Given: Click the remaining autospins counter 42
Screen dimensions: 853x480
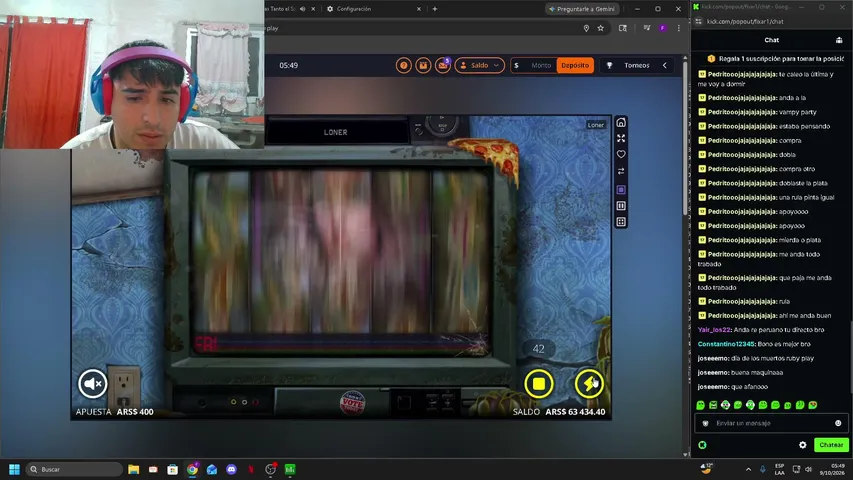Looking at the screenshot, I should coord(539,349).
